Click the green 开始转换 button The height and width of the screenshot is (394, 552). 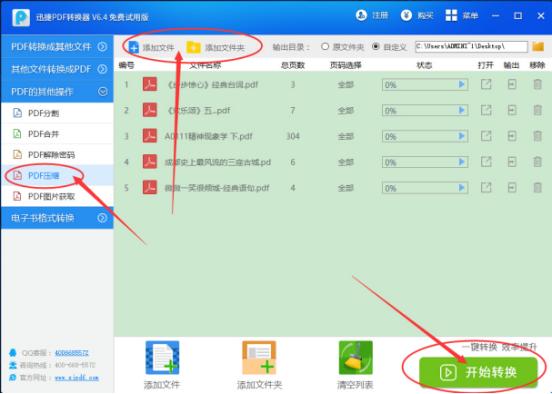point(478,372)
